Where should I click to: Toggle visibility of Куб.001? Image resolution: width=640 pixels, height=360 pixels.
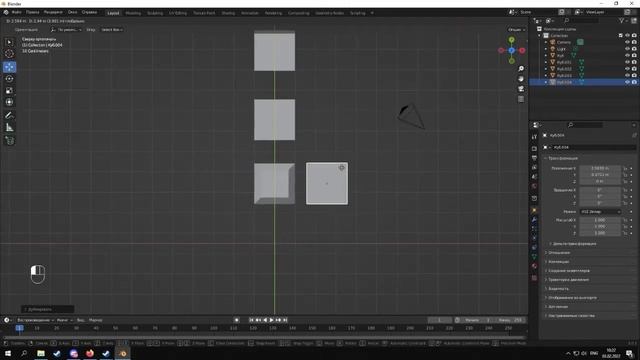[627, 62]
